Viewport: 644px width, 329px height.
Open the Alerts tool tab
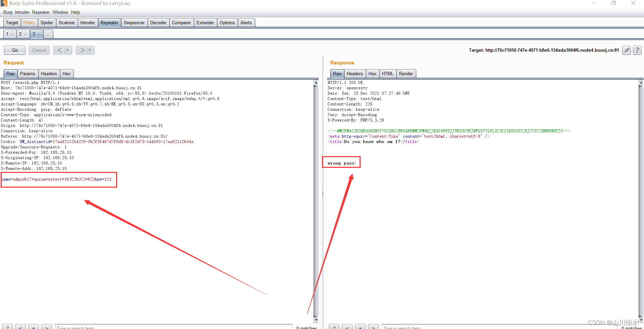246,22
